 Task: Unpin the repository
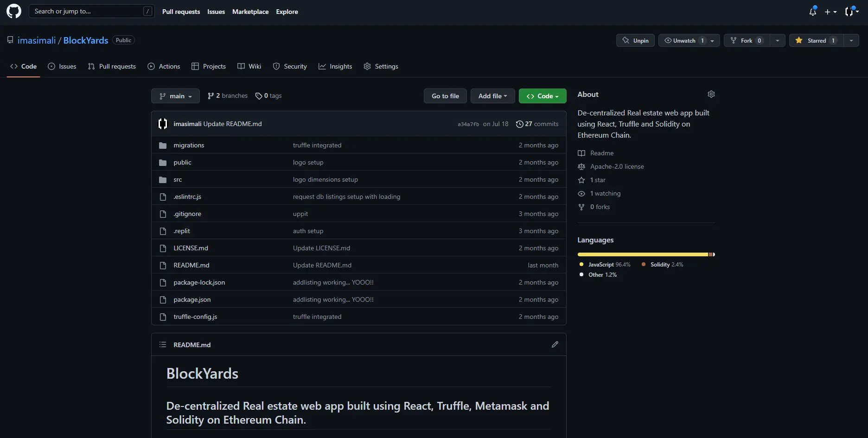coord(635,40)
